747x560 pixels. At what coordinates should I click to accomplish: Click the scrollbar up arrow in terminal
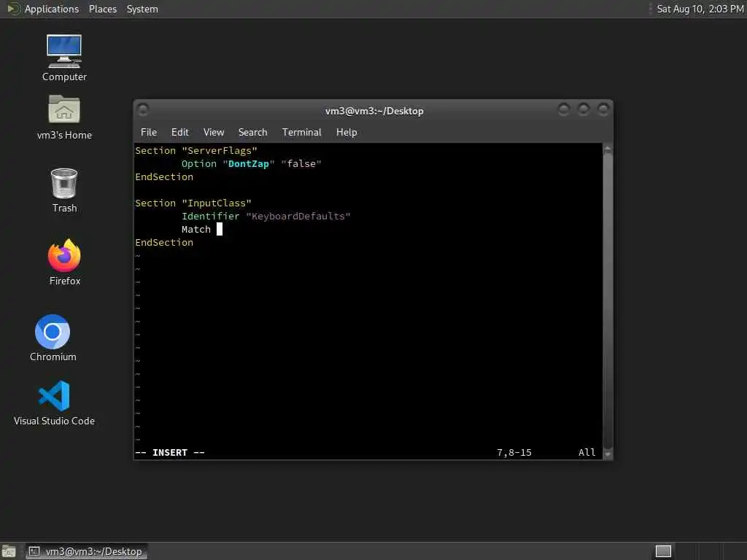608,149
